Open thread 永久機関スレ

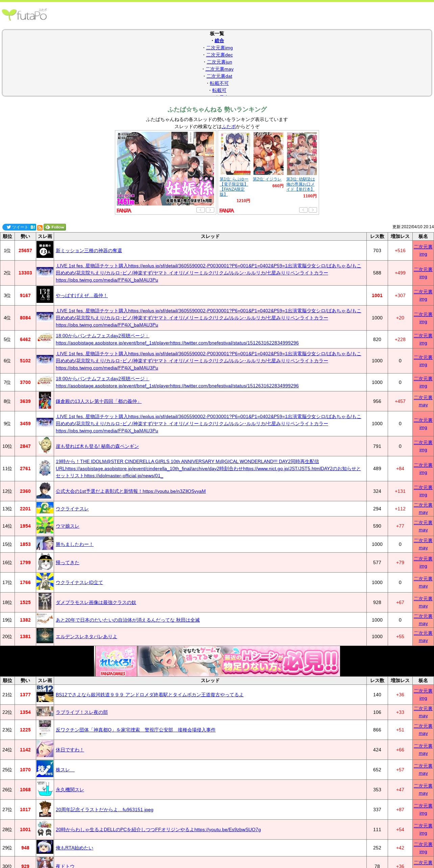point(70,790)
